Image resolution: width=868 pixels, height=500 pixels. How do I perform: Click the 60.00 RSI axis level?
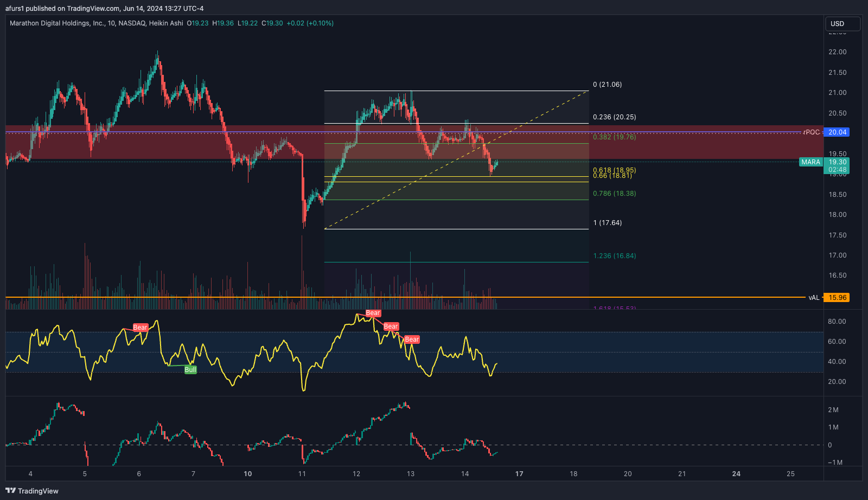[x=837, y=342]
